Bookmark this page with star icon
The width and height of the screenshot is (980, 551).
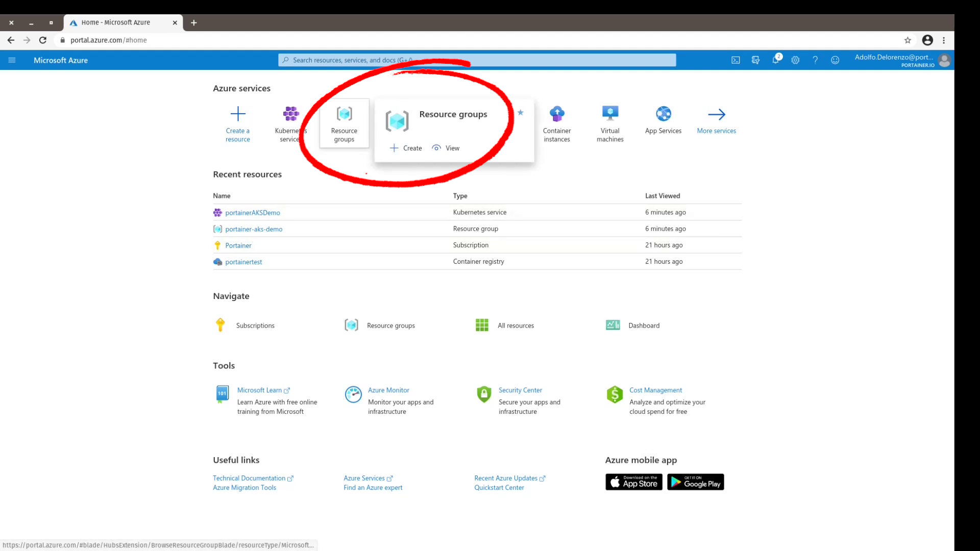pyautogui.click(x=908, y=40)
